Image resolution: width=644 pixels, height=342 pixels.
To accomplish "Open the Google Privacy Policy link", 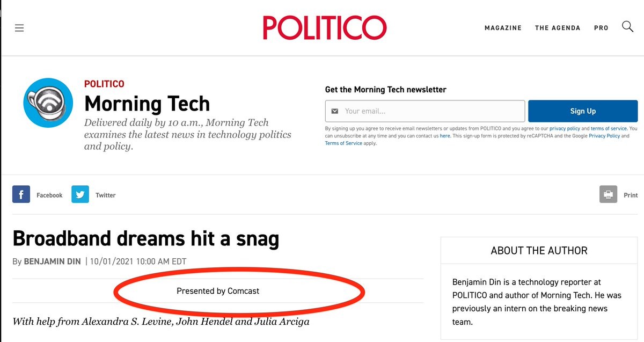I will tap(604, 136).
